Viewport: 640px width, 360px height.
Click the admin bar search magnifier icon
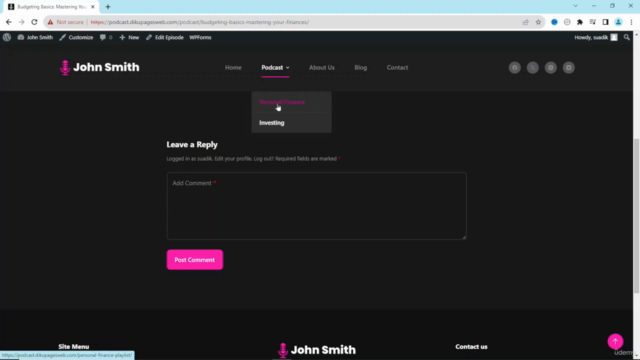[627, 37]
